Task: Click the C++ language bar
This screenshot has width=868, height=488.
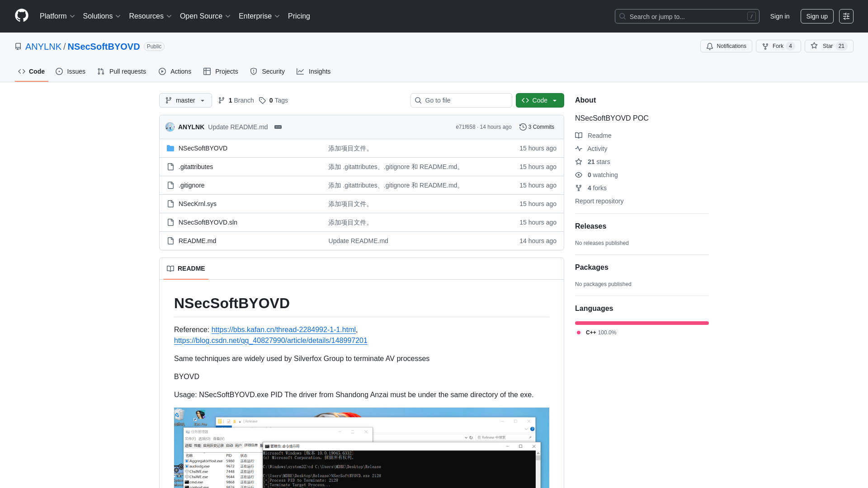Action: coord(642,323)
